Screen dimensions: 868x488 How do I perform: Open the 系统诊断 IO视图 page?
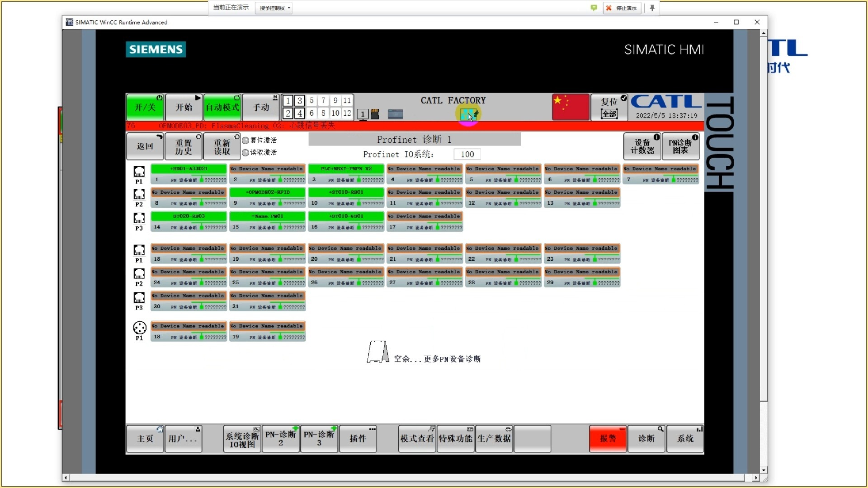[x=242, y=439]
